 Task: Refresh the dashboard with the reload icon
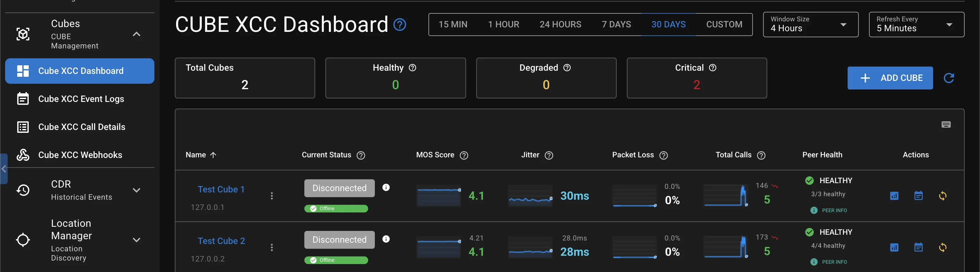pyautogui.click(x=949, y=78)
